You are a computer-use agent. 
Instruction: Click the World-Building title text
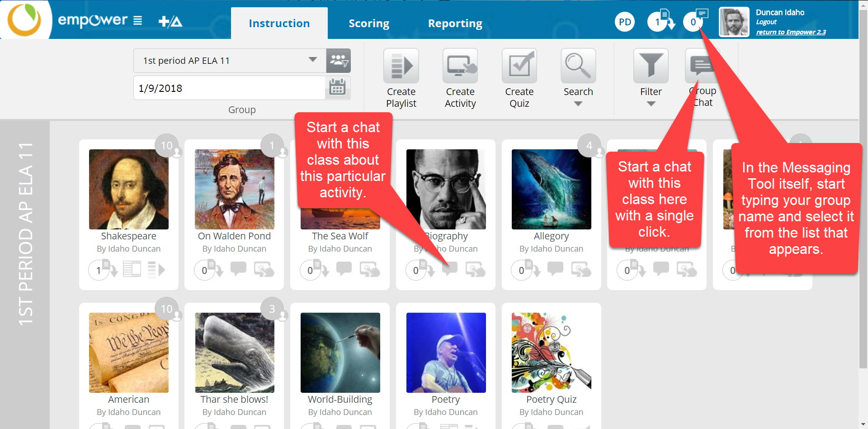(340, 400)
